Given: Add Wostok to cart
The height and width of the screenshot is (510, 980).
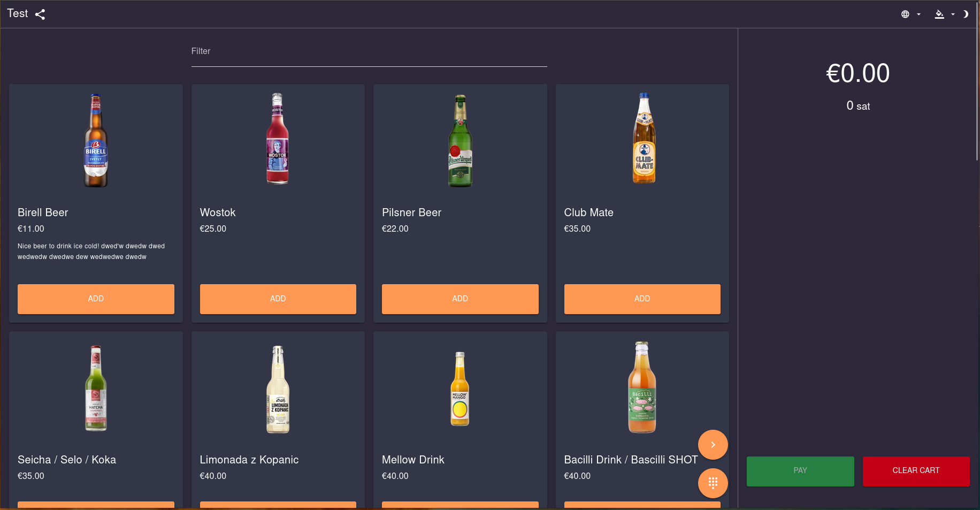Looking at the screenshot, I should (278, 299).
